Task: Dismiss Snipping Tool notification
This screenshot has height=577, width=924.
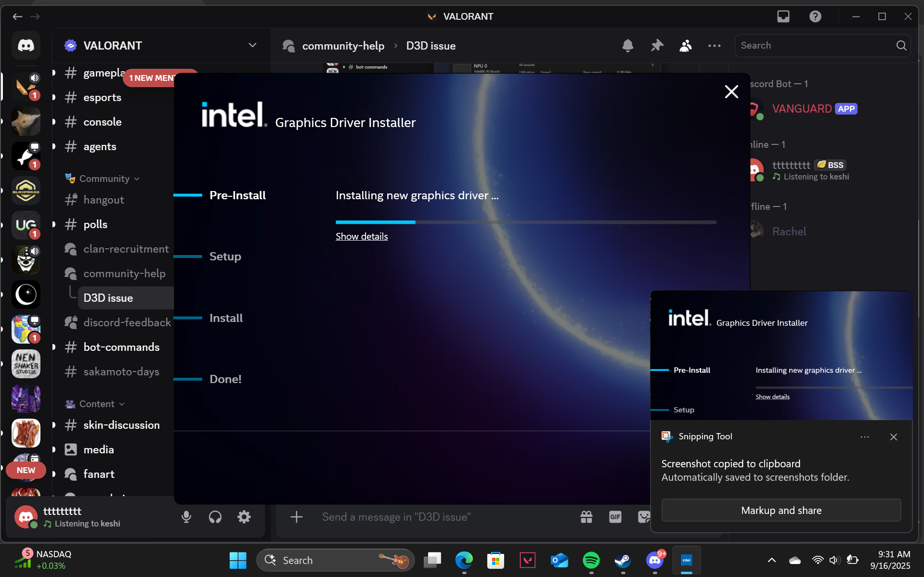Action: click(894, 437)
